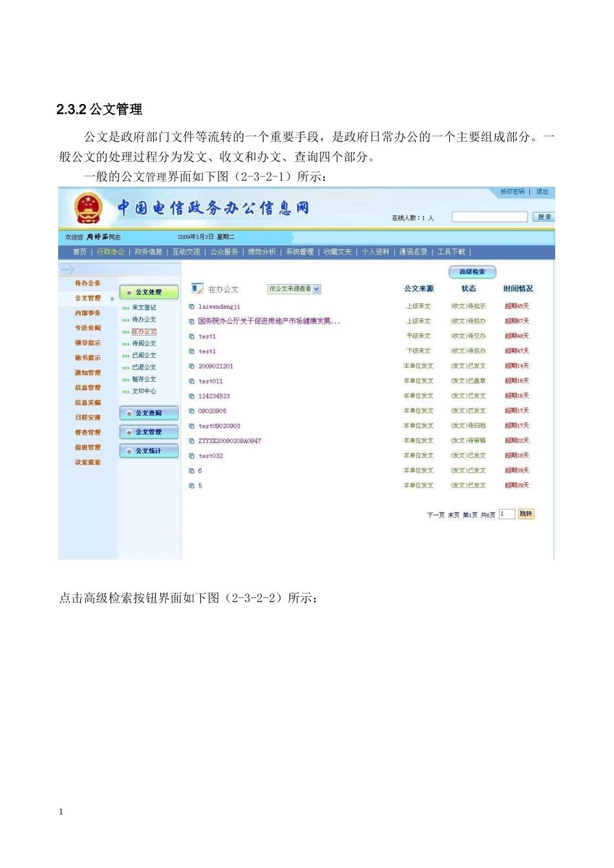Click the arrow bullet before 文印中心
The width and height of the screenshot is (614, 868).
125,392
